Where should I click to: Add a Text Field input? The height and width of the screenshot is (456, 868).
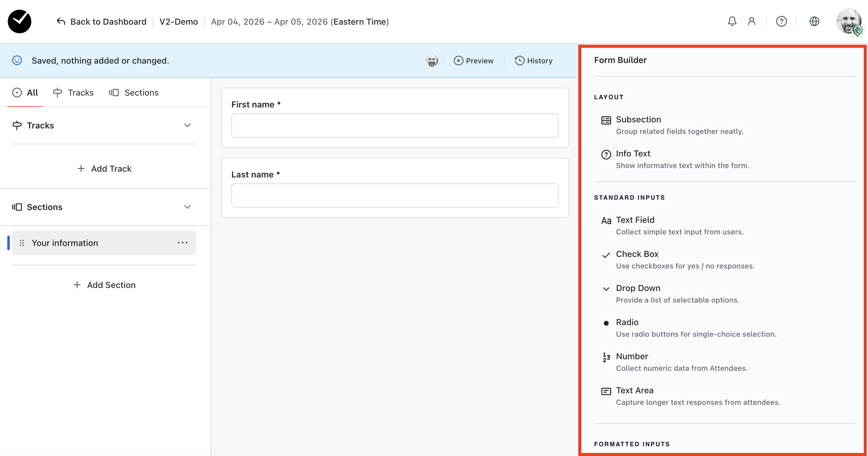(x=635, y=220)
